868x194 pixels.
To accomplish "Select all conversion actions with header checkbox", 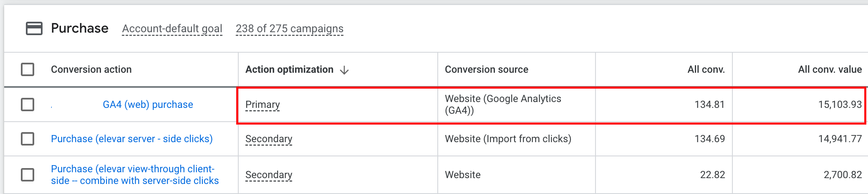I will tap(28, 69).
